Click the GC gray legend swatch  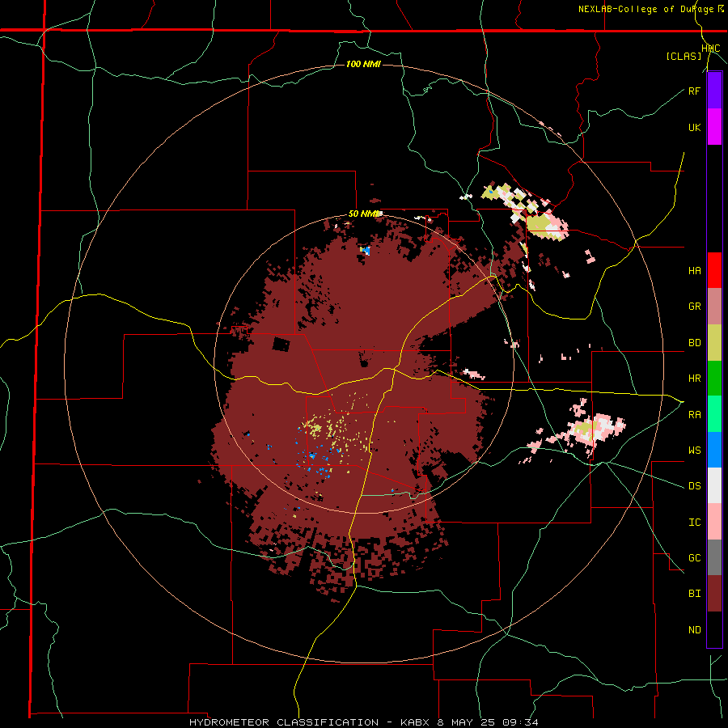coord(714,557)
